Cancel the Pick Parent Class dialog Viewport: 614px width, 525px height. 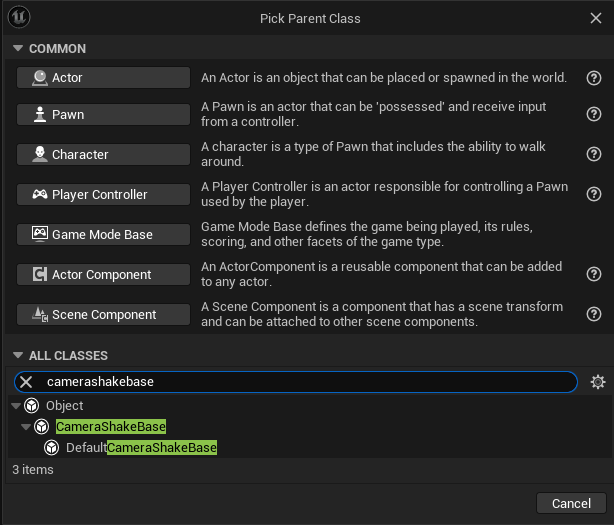571,503
